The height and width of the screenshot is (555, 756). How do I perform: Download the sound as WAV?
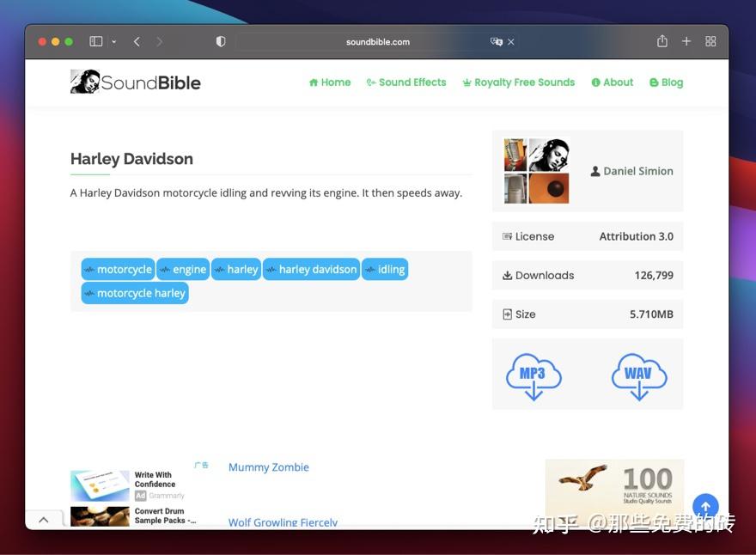point(639,374)
